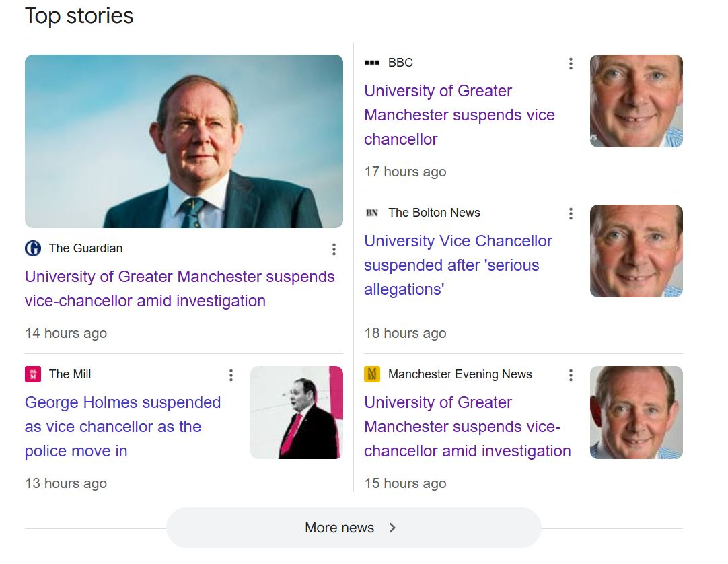
Task: Open Guardian headline about vice-chancellor investigation
Action: pos(180,289)
